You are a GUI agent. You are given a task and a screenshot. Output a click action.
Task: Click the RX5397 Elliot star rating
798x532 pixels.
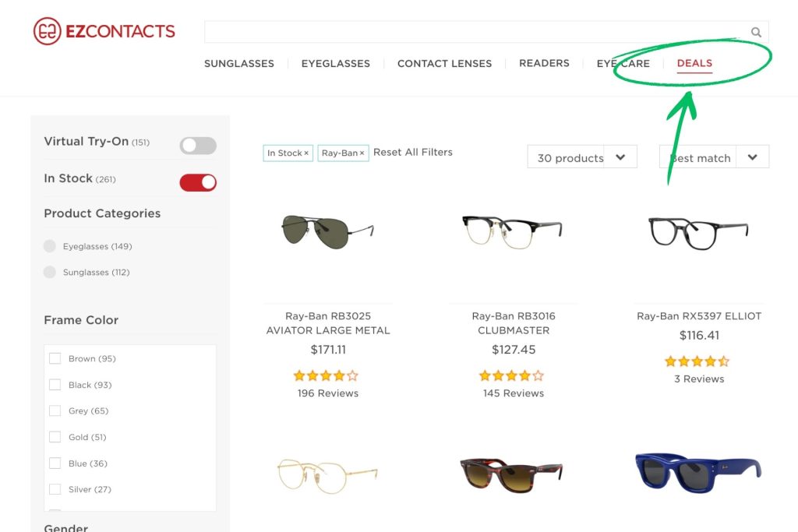tap(697, 361)
